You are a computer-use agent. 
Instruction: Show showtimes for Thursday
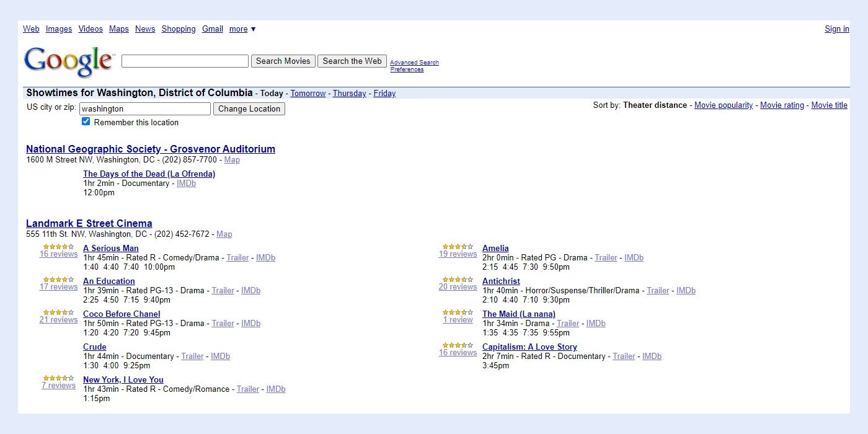coord(350,94)
